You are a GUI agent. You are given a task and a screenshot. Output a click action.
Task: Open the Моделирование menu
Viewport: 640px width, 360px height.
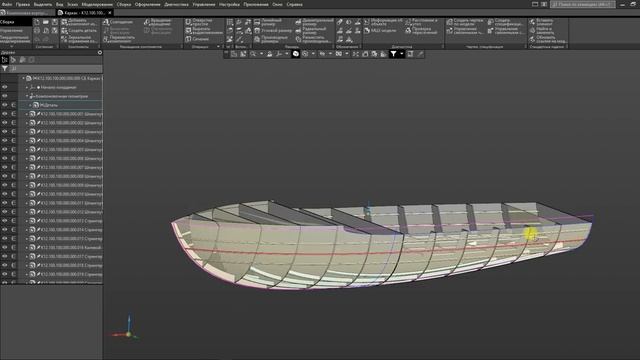click(97, 4)
